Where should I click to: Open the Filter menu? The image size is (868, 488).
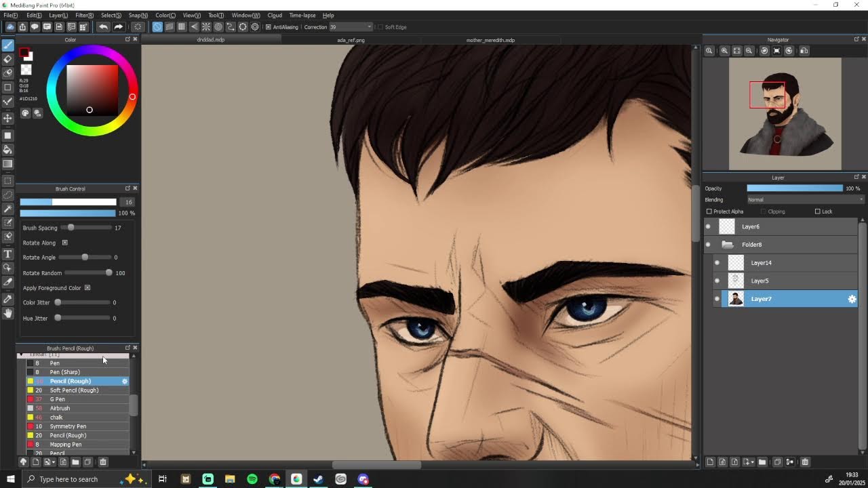85,15
